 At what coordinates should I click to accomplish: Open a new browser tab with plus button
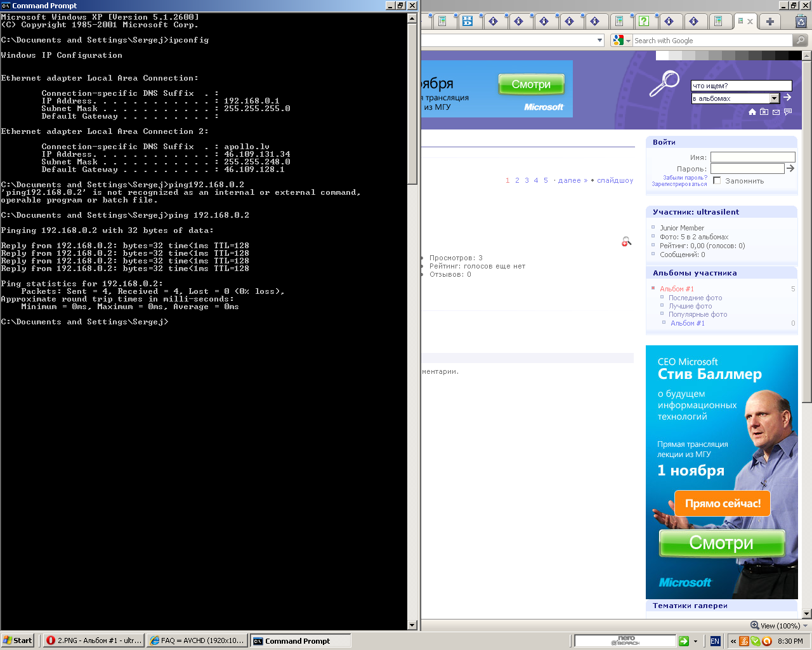pos(769,22)
